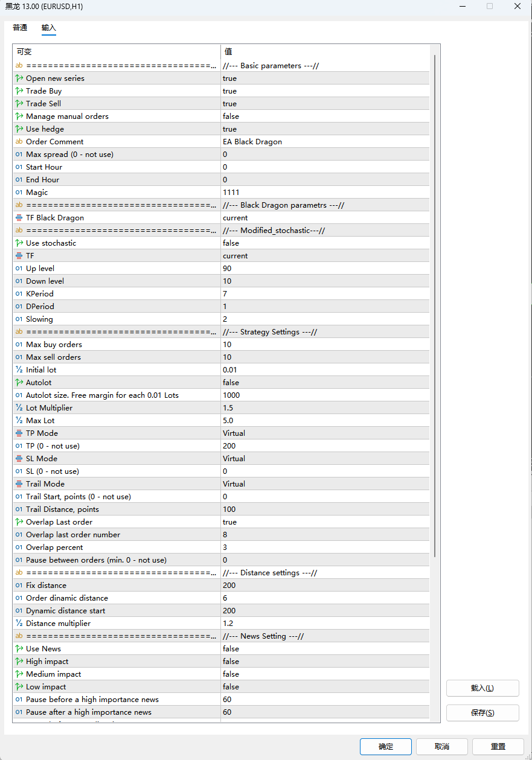Click the integer icon beside Magic

19,193
